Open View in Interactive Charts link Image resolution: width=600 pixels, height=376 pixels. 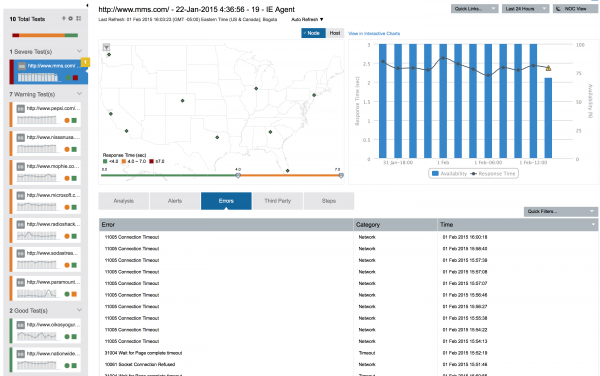point(374,34)
